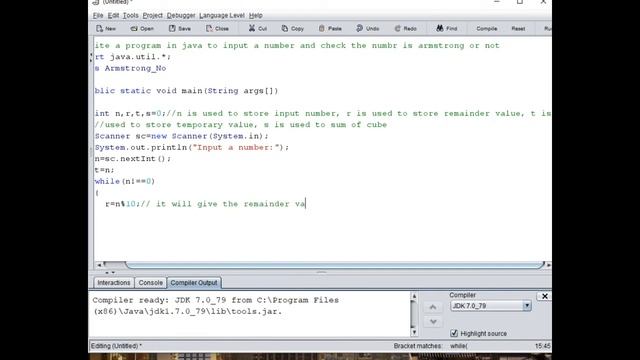Click the Reset toolbar button
The height and width of the screenshot is (360, 640).
[x=518, y=29]
